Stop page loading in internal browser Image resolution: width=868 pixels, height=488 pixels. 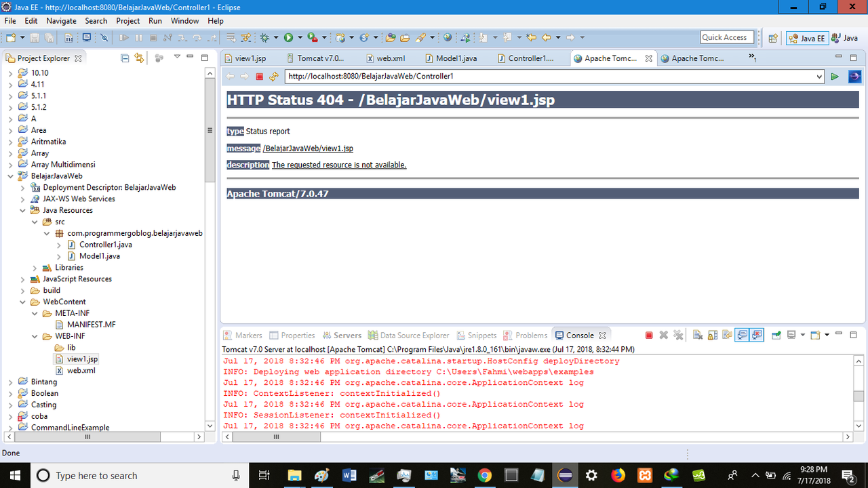(x=259, y=77)
